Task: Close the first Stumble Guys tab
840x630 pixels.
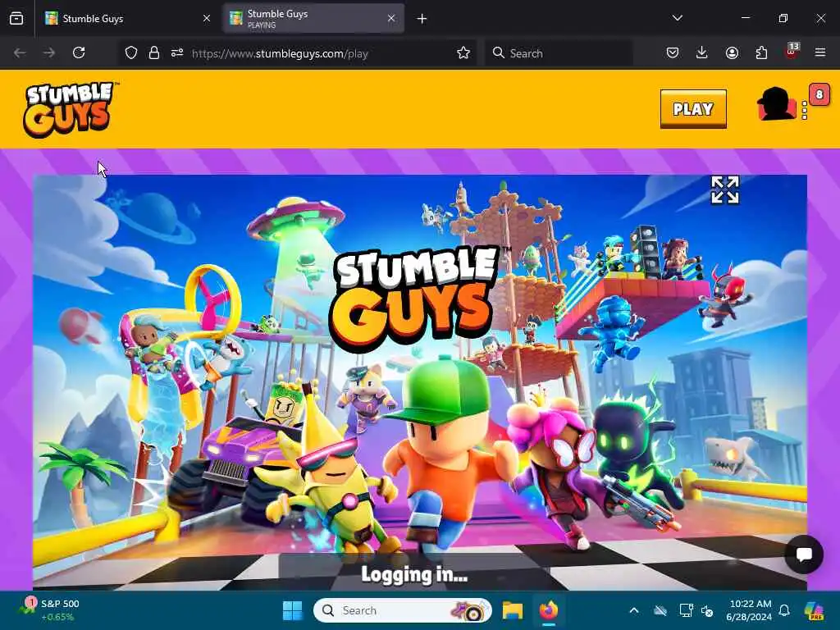Action: [207, 19]
